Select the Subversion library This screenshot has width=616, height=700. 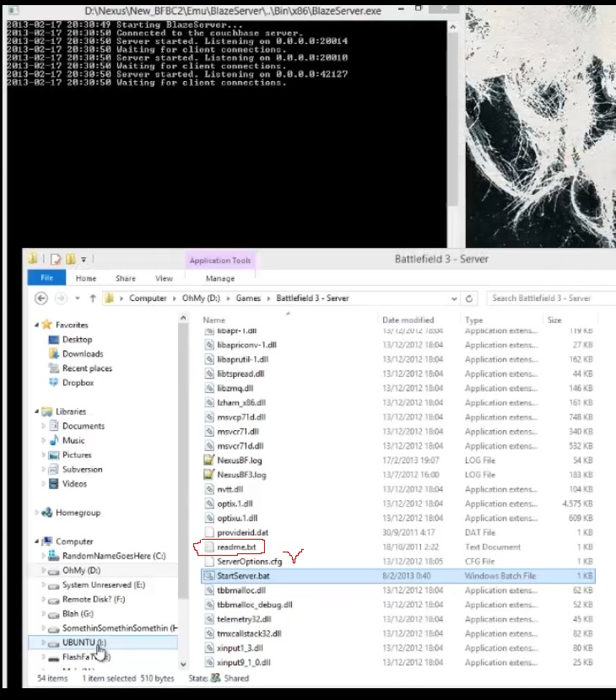[x=82, y=469]
